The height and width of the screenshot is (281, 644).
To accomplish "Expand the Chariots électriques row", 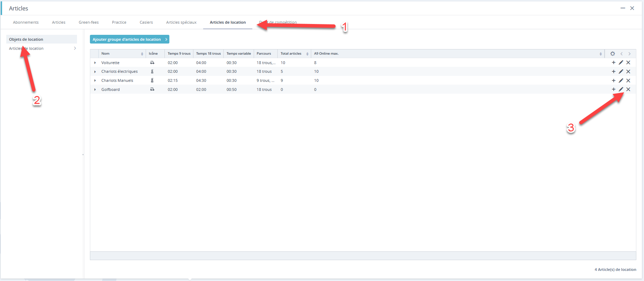I will coord(95,72).
